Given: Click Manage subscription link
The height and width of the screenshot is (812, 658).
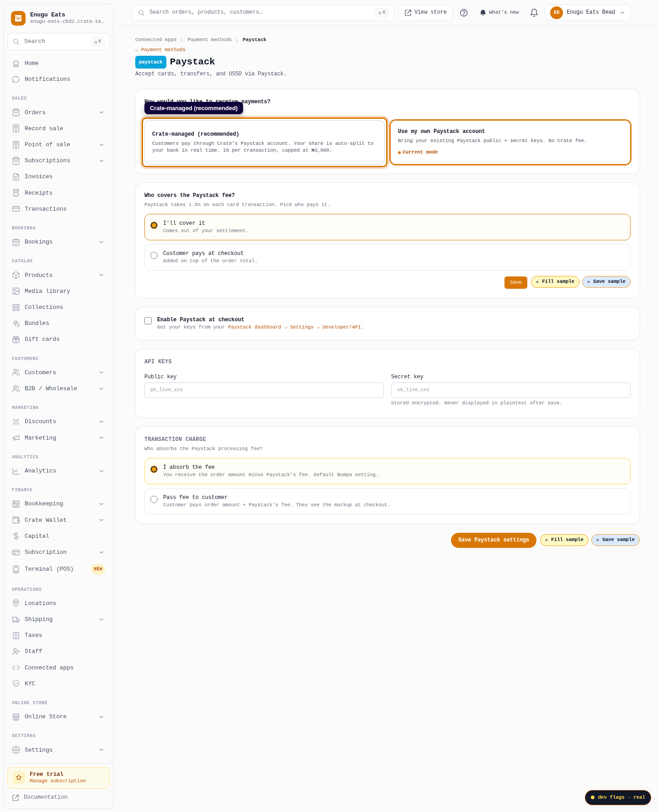Looking at the screenshot, I should coord(58,781).
